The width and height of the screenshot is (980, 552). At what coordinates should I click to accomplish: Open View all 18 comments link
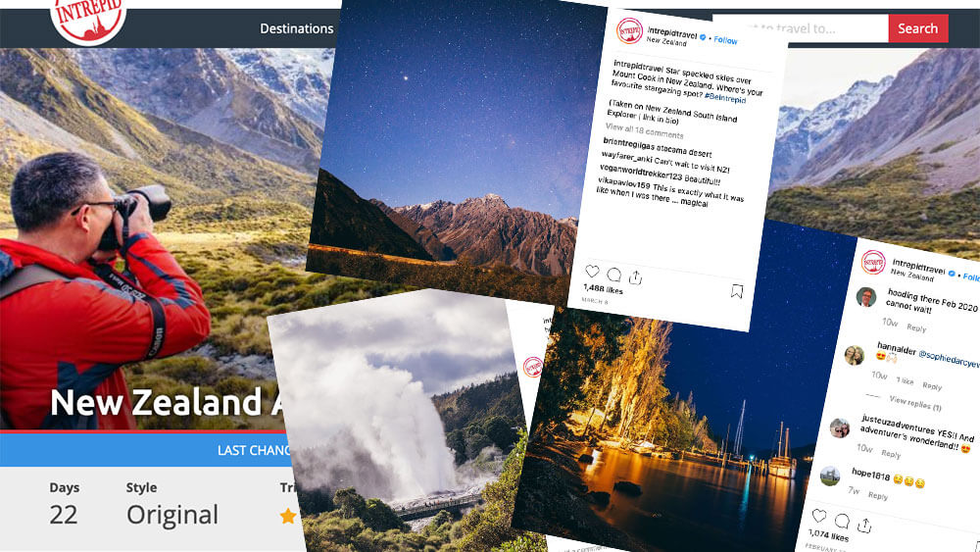[x=644, y=130]
